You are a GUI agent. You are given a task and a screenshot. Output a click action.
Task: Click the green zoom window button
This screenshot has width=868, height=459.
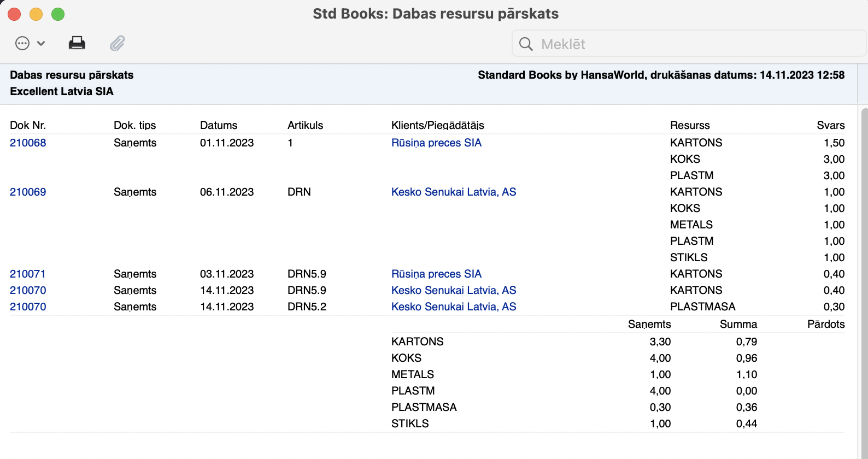tap(58, 14)
